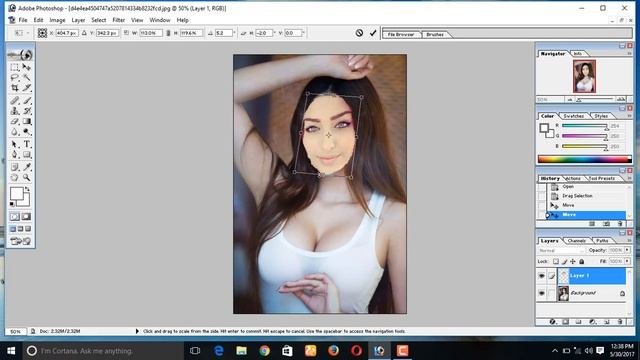Click the foreground color swatch in toolbox
Screen dimensions: 640x360
tap(17, 193)
